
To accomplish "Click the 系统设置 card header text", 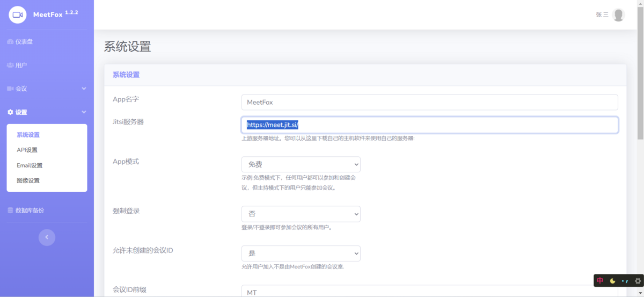I will 126,75.
